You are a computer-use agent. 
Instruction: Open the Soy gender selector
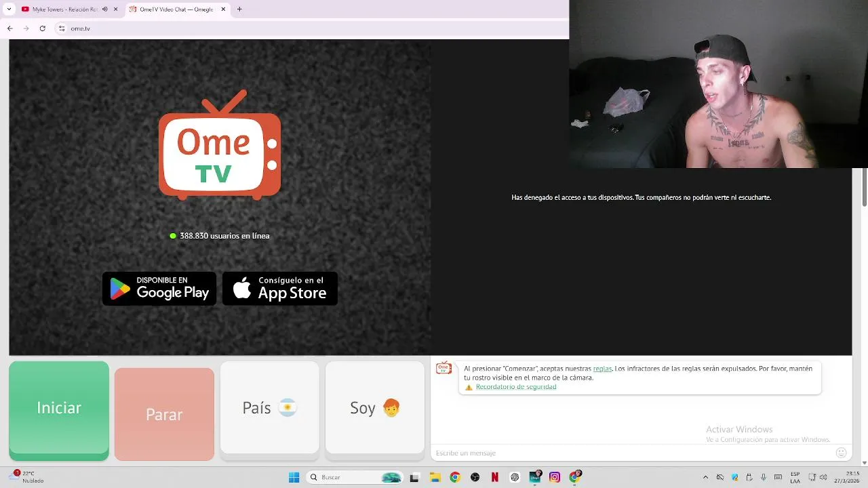pyautogui.click(x=375, y=407)
